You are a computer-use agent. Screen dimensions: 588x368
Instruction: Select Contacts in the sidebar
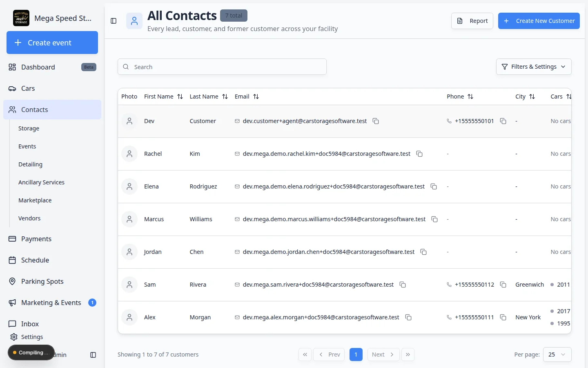click(52, 110)
